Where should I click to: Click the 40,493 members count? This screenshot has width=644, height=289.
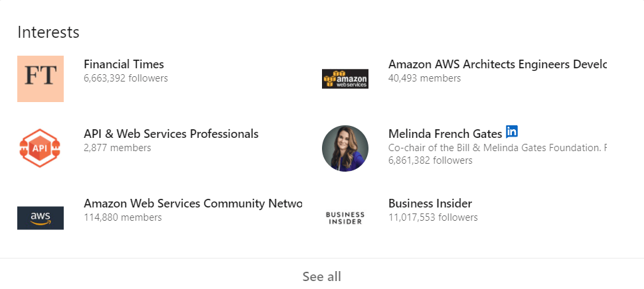tap(424, 78)
